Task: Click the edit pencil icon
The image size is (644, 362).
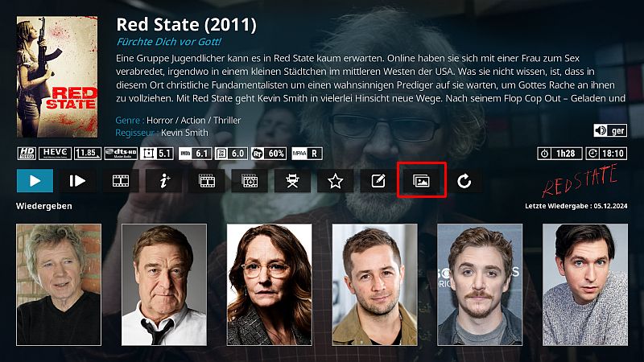Action: tap(378, 180)
